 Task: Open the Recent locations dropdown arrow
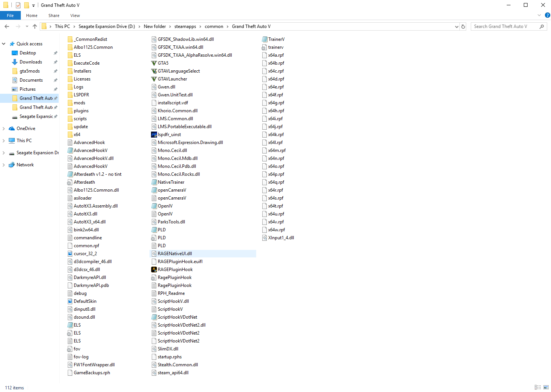click(x=27, y=26)
